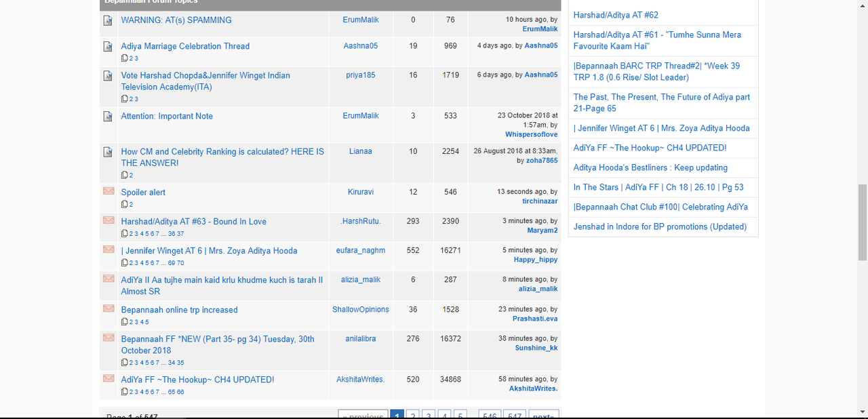Click the envelope icon beside Bepannaah online trp increased

point(108,308)
